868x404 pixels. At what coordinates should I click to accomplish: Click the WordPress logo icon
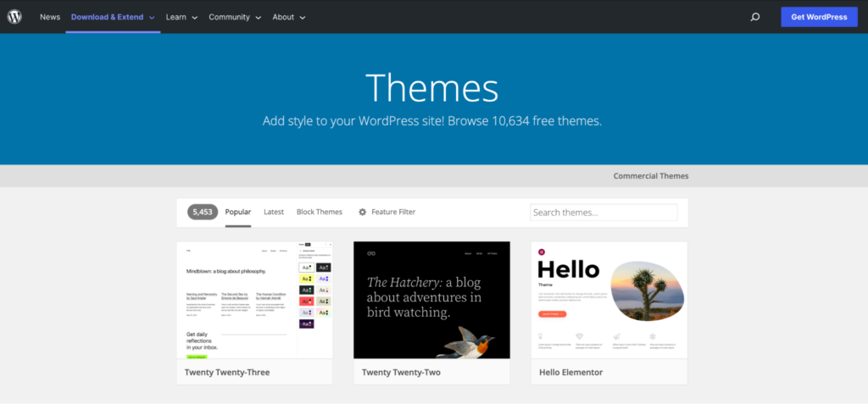coord(14,17)
